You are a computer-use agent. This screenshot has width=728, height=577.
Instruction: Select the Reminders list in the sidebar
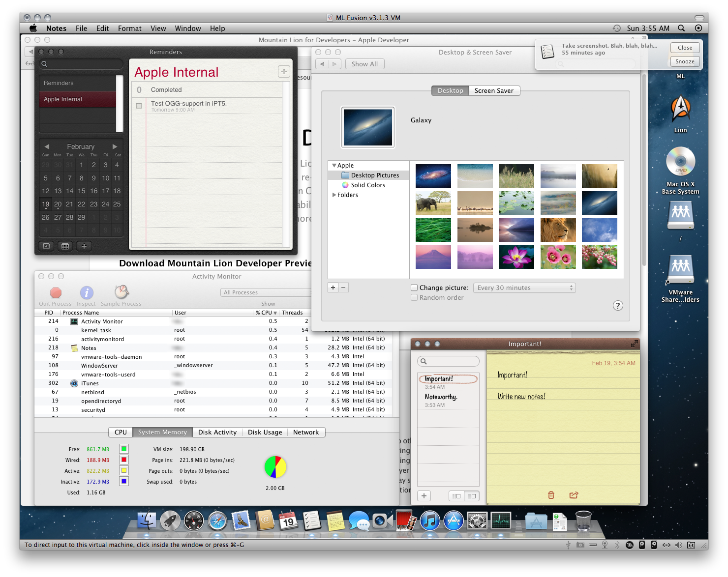point(77,83)
